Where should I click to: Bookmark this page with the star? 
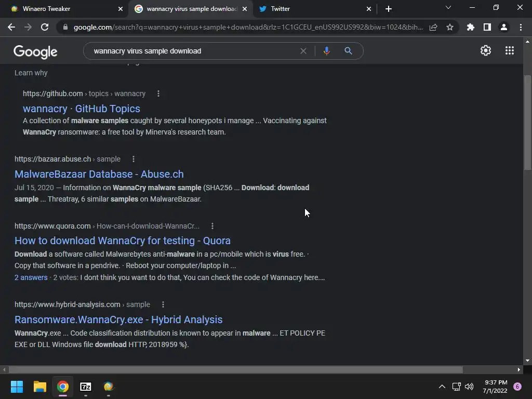[x=450, y=27]
